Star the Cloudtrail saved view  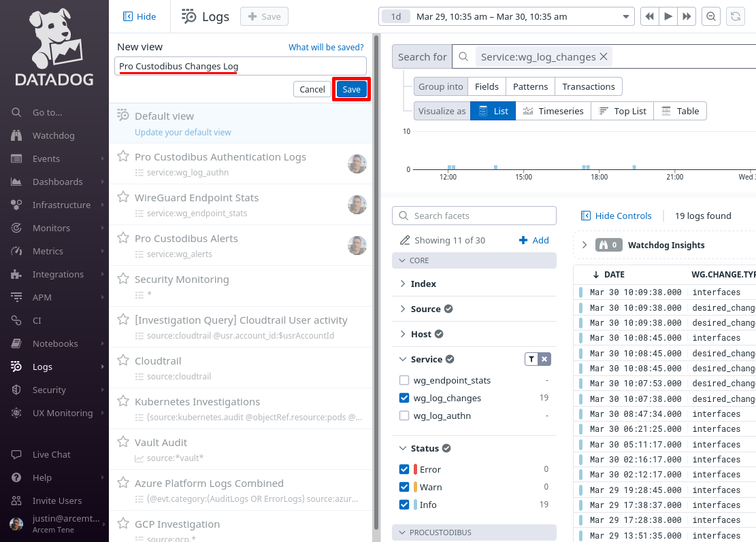coord(123,360)
